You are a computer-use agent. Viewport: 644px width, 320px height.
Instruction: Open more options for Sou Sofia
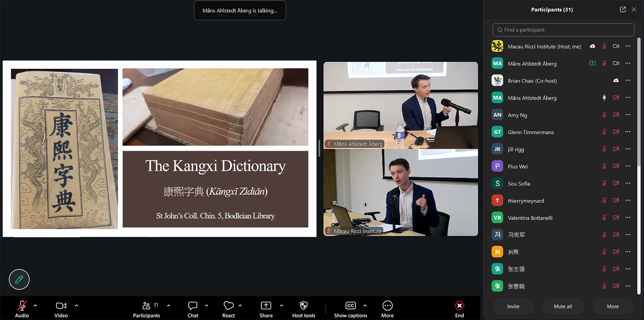(x=628, y=183)
